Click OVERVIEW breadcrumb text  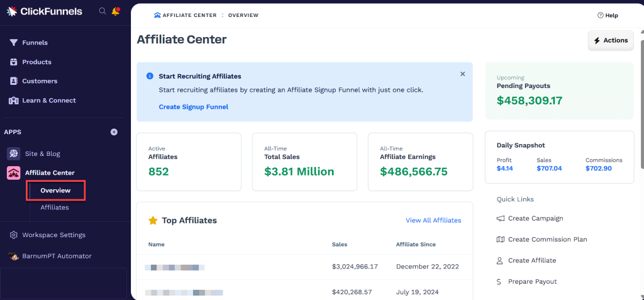[x=243, y=15]
